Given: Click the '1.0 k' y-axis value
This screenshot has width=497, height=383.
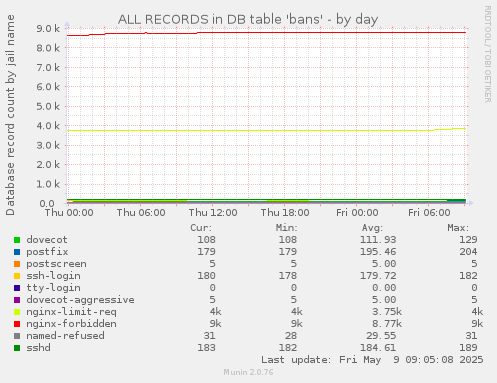Looking at the screenshot, I should (48, 184).
